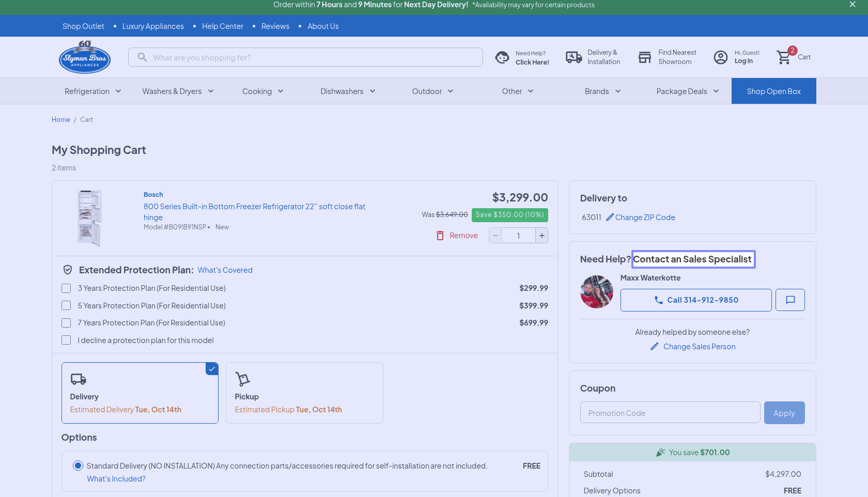
Task: Open Luxury Appliances in the top menu
Action: 153,26
